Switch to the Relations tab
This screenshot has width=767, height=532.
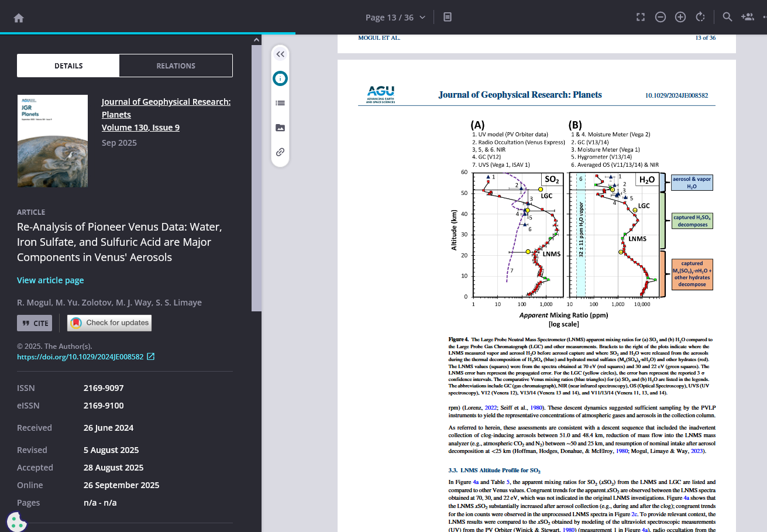pos(176,66)
